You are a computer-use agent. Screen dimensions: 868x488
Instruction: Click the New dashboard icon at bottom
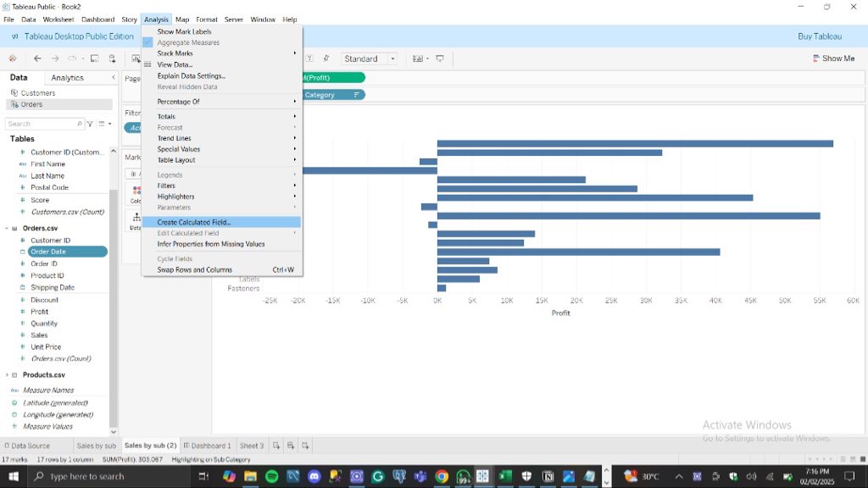click(x=291, y=446)
